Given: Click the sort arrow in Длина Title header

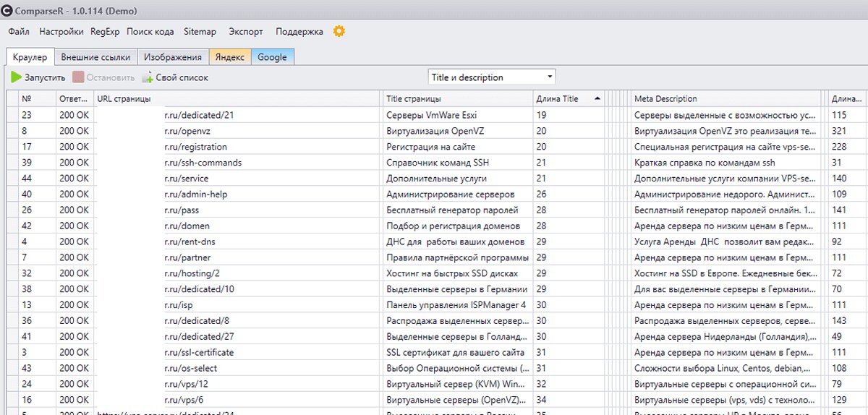Looking at the screenshot, I should pyautogui.click(x=597, y=98).
